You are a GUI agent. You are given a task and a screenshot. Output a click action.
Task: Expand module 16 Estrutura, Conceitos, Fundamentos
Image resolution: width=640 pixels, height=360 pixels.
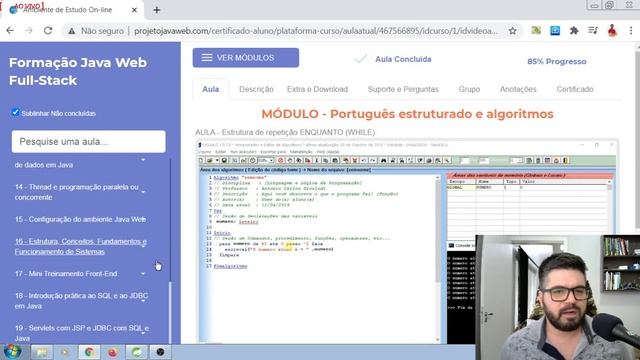143,246
